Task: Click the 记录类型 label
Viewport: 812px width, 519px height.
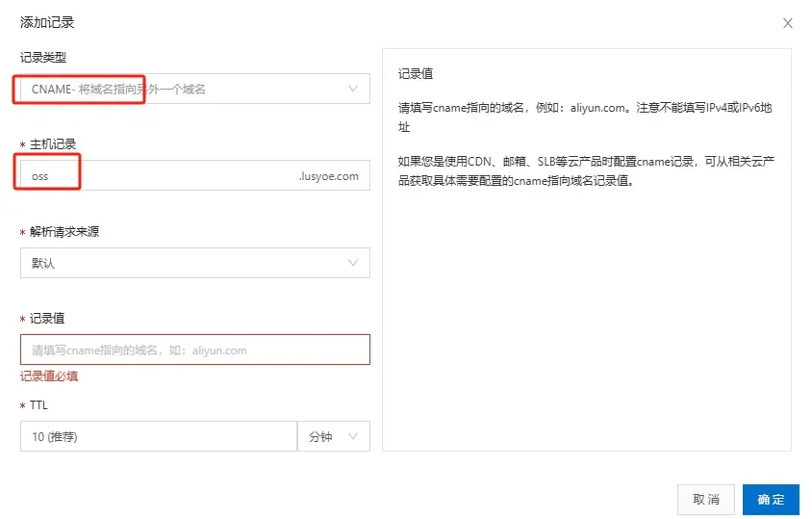Action: point(43,58)
